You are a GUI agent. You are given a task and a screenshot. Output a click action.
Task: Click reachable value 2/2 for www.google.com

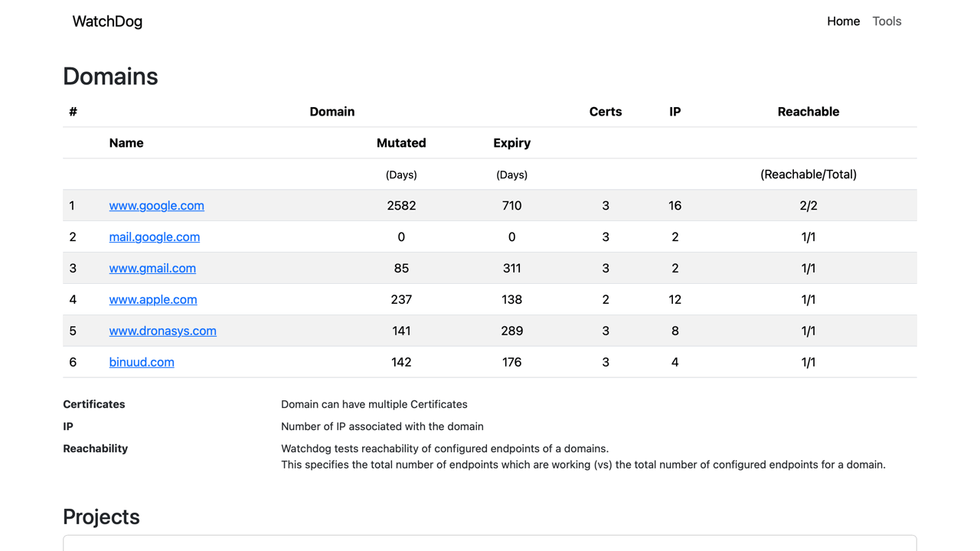click(808, 205)
